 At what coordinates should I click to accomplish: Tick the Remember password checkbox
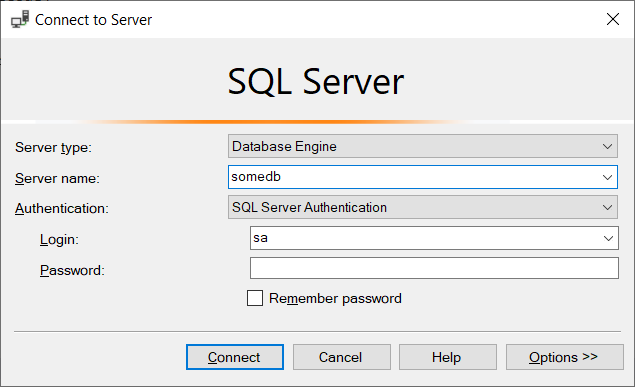click(x=255, y=298)
